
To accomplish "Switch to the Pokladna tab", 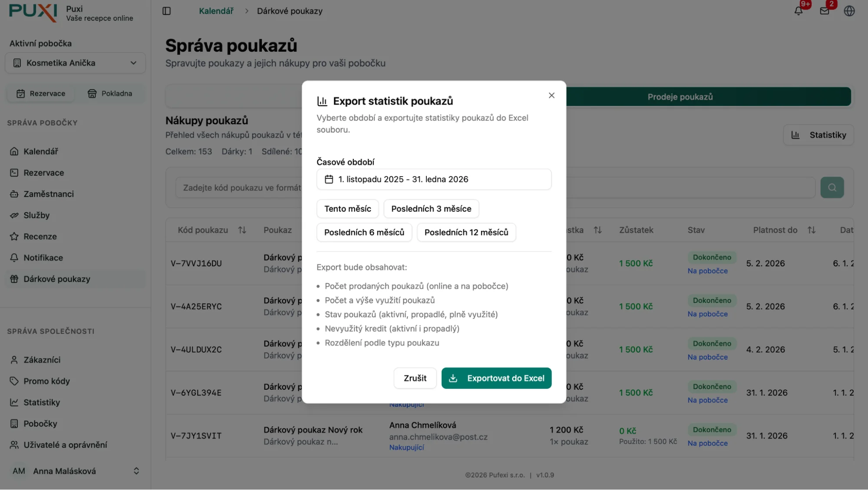I will click(x=111, y=93).
